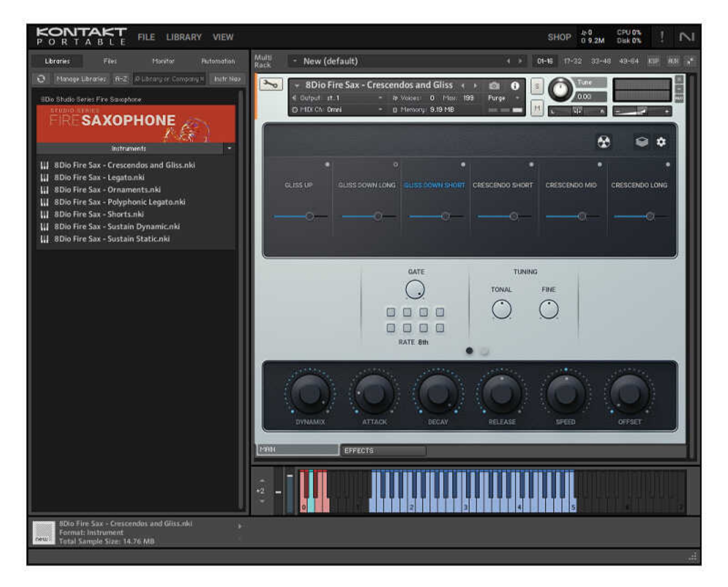Click the resize grip icon at bottom right
728x587 pixels.
pyautogui.click(x=692, y=556)
